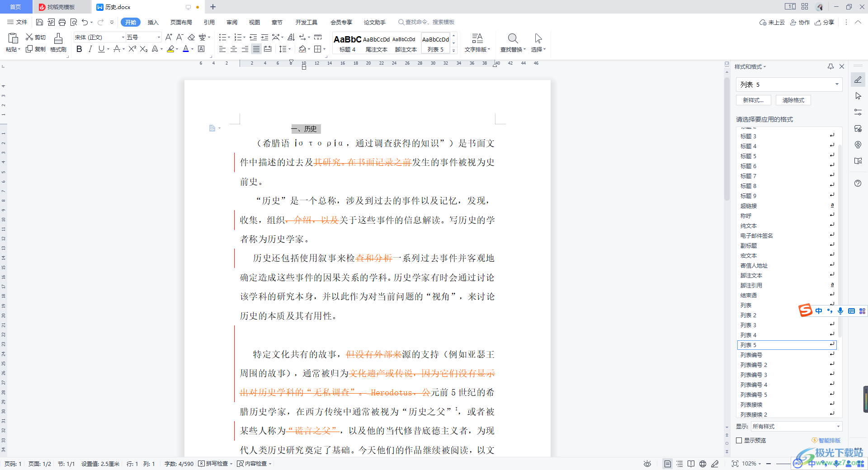Toggle Superscript X² formatting
Screen dimensions: 868x470
click(132, 49)
